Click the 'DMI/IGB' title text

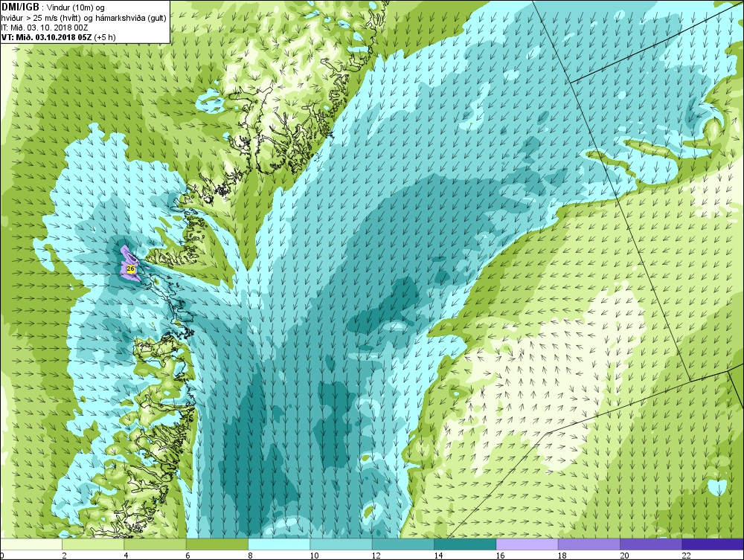click(x=20, y=7)
